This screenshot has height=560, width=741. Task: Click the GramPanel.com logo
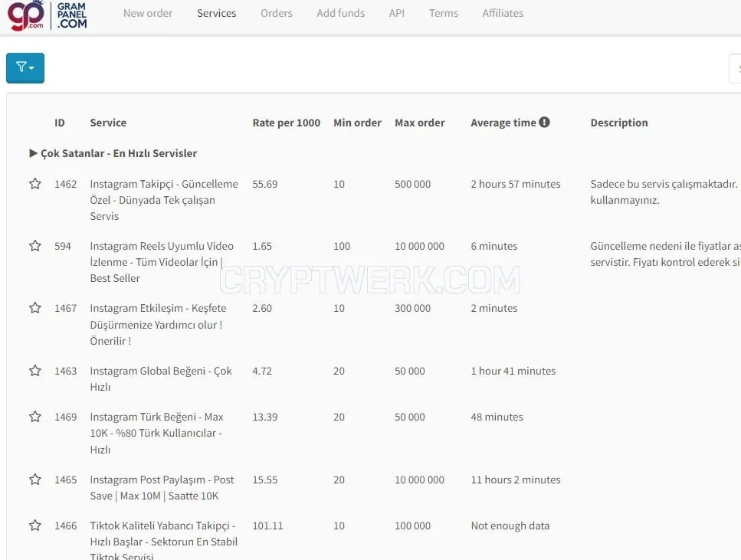(48, 15)
